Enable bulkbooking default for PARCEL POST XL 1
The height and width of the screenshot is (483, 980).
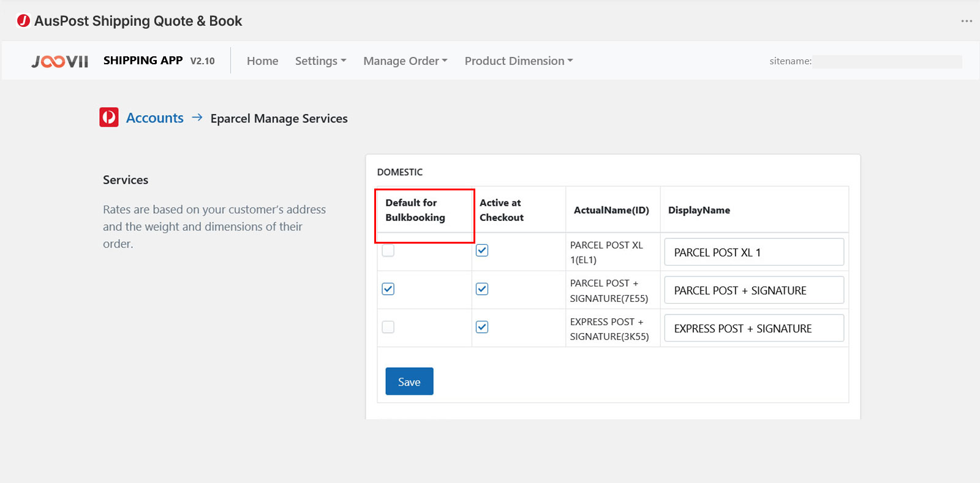click(388, 250)
